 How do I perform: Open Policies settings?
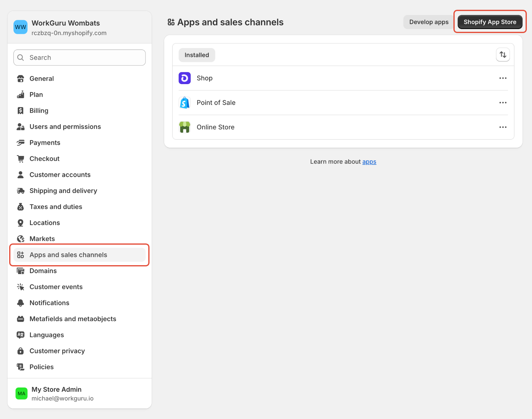(x=79, y=367)
